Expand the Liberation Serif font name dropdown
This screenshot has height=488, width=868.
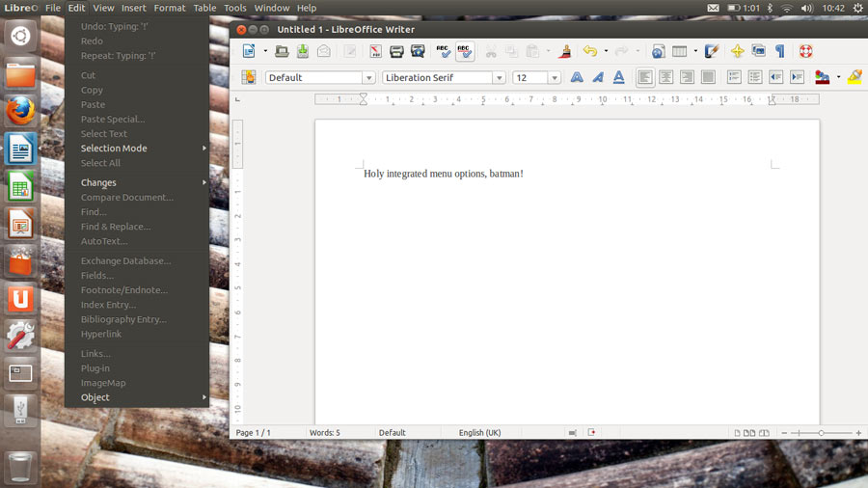pos(499,78)
